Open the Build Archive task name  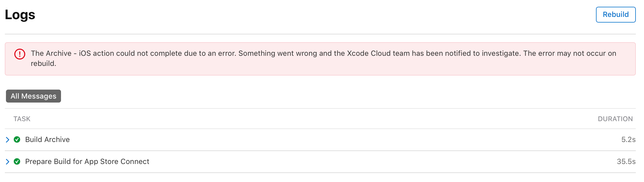pyautogui.click(x=47, y=139)
